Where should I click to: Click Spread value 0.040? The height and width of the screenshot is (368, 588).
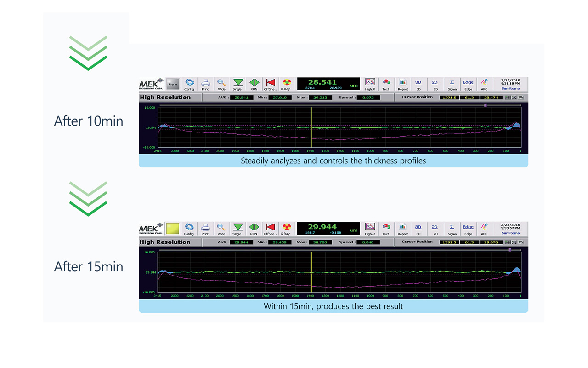click(368, 242)
